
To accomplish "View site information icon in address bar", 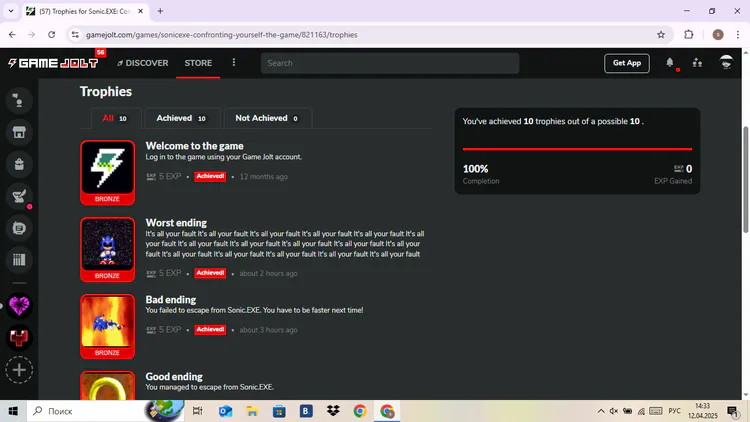I will point(75,34).
